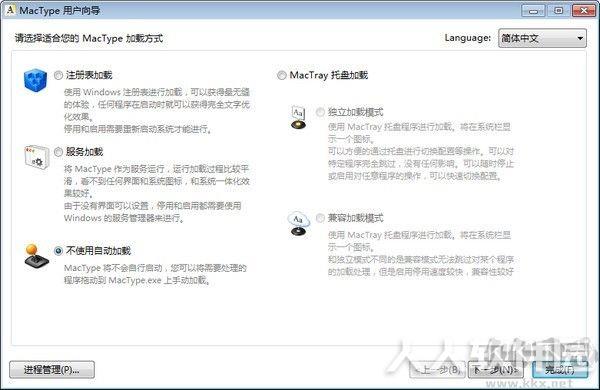Open 进程管理(P)... button
This screenshot has width=600, height=390.
point(52,370)
